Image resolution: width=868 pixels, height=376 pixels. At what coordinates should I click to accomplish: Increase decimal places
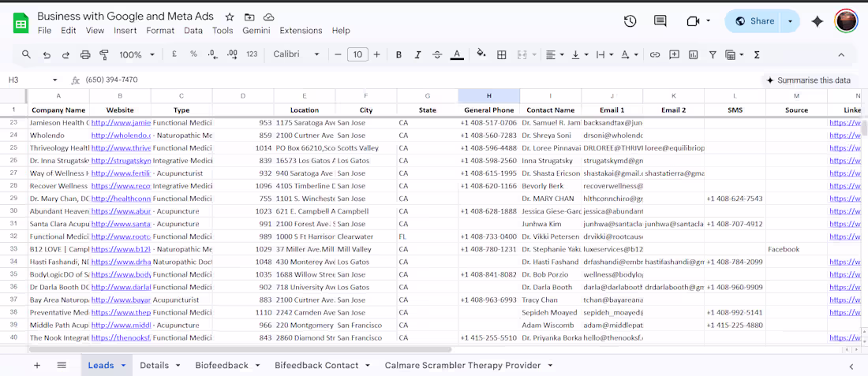pyautogui.click(x=232, y=54)
